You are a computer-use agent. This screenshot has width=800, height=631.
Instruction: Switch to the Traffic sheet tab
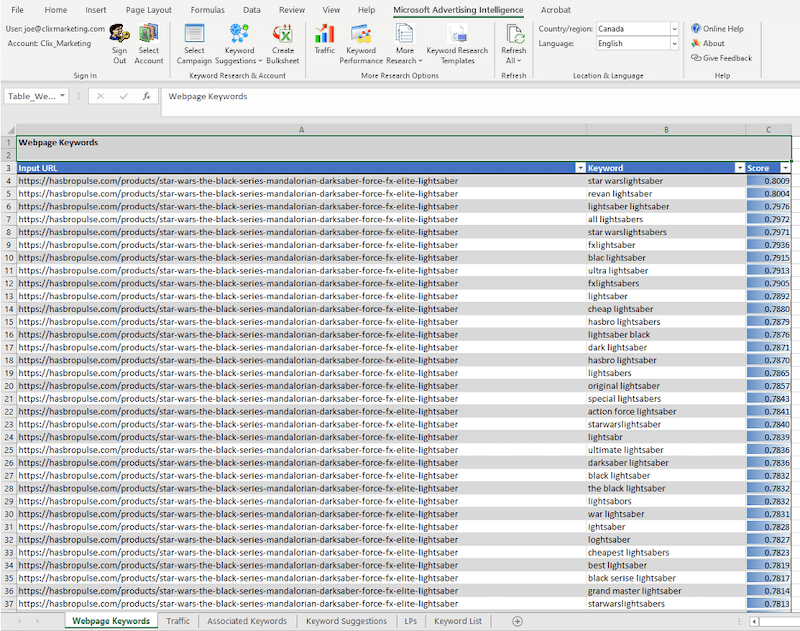[x=178, y=621]
